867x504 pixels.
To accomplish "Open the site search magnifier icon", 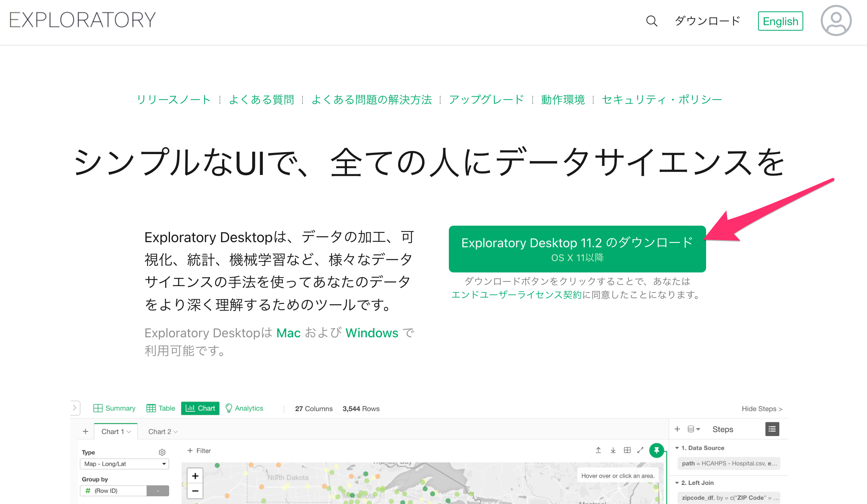I will click(x=651, y=21).
